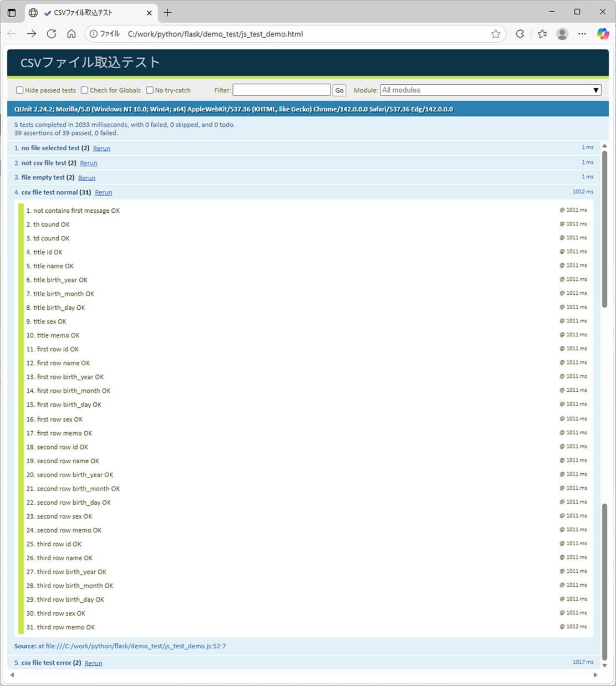Open the All modules dropdown
Viewport: 616px width, 686px height.
pos(490,90)
